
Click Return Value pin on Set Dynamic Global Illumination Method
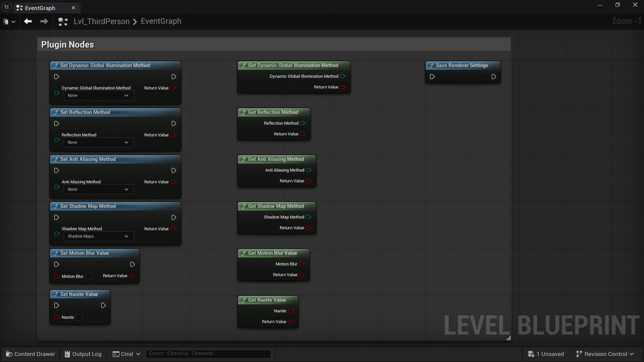click(x=173, y=88)
